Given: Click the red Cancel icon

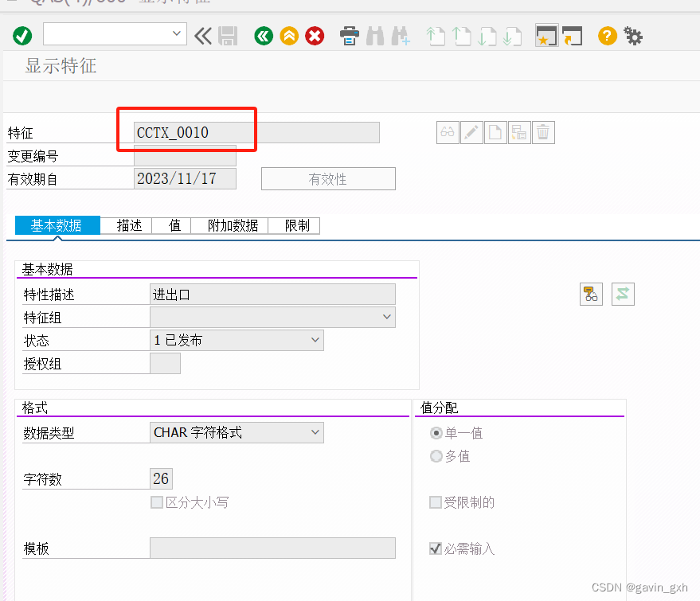Looking at the screenshot, I should tap(315, 36).
